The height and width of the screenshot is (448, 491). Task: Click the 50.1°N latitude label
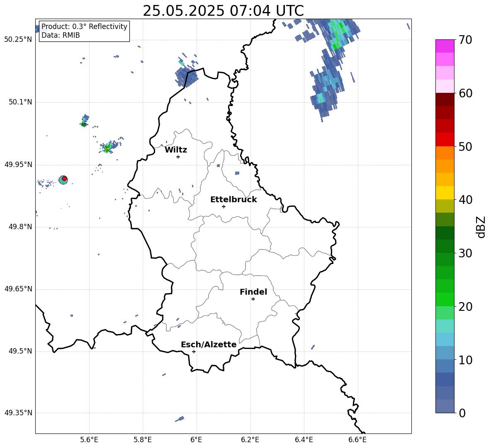20,102
